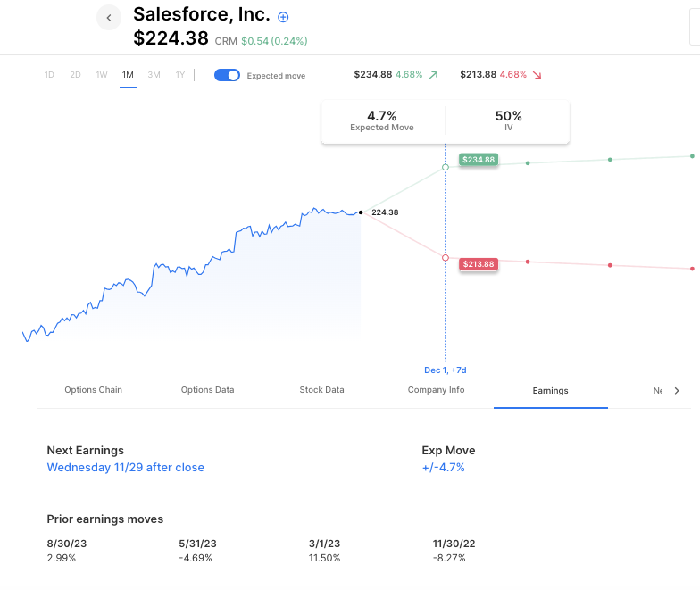Click the green $234.88 upper price marker
Screen dimensions: 700x590
point(478,160)
